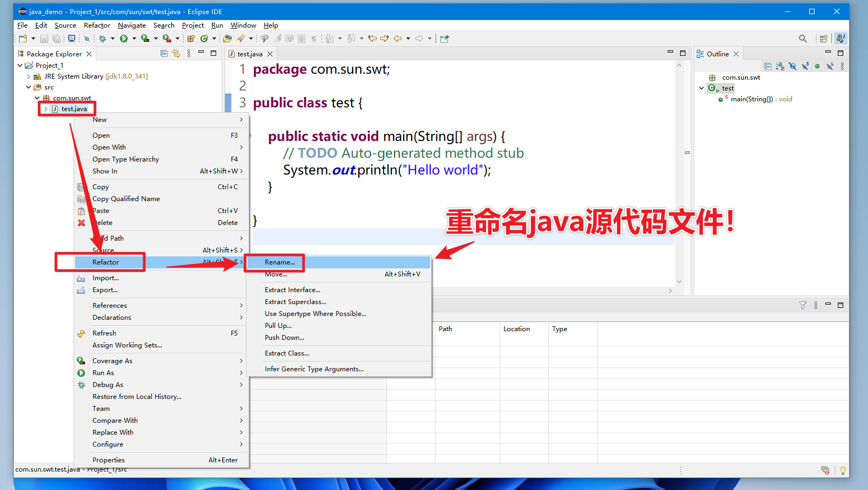This screenshot has height=490, width=868.
Task: Click the magnifier search icon near perspectives
Action: [803, 38]
